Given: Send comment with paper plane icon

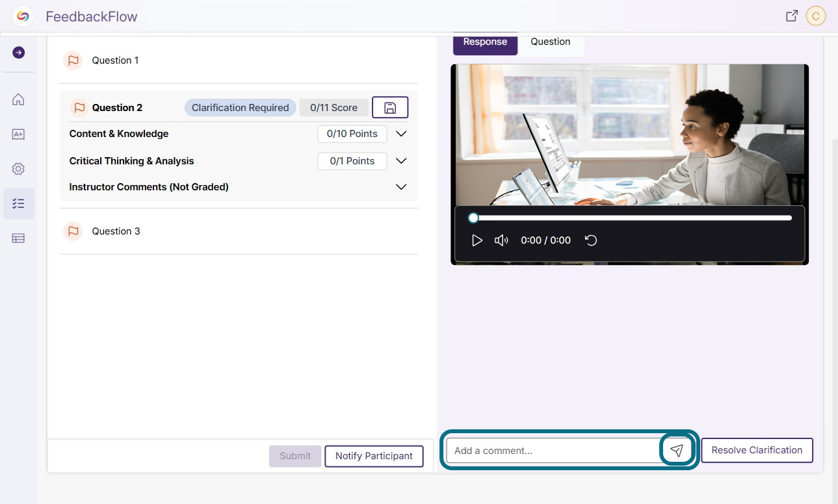Looking at the screenshot, I should [677, 450].
